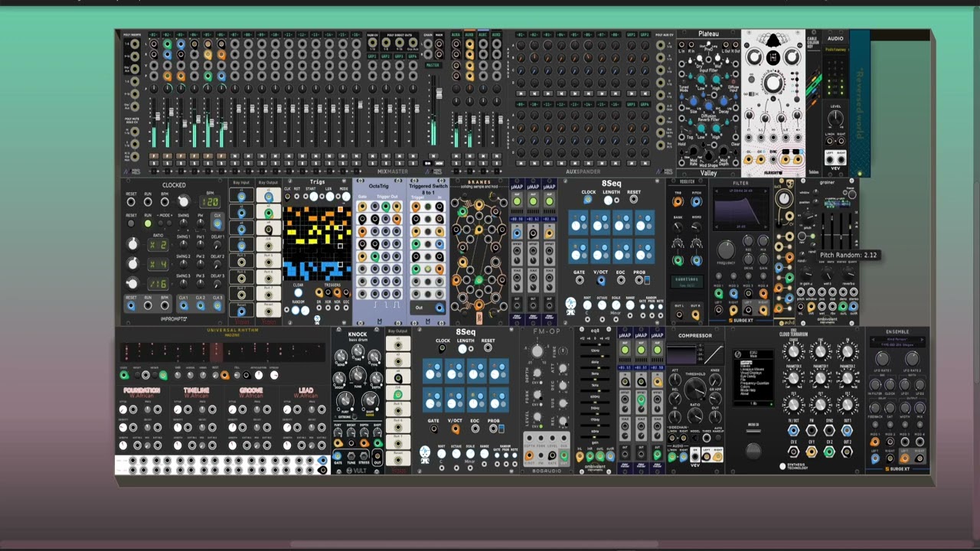Click the FREQUENCY knob on Surge XT Filter
This screenshot has width=980, height=551.
[x=726, y=249]
